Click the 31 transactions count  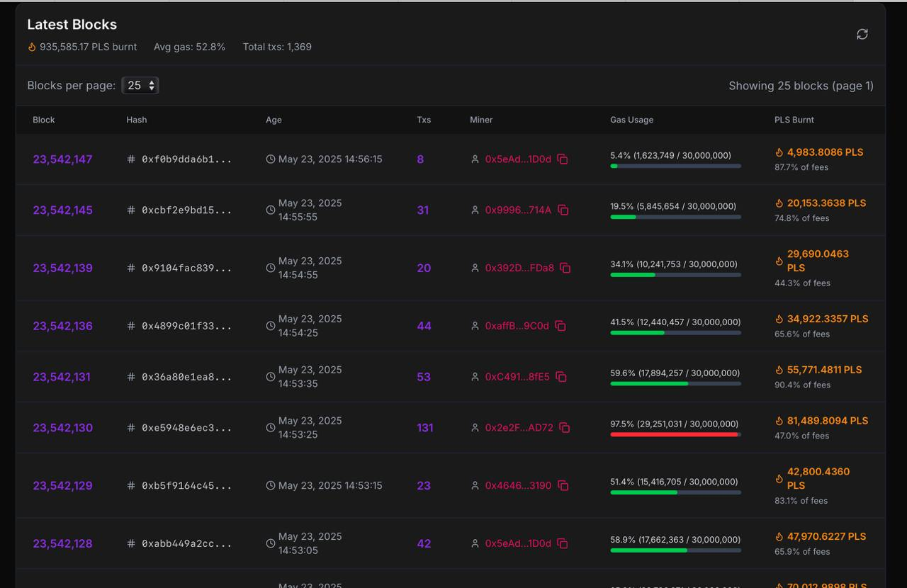pos(423,210)
